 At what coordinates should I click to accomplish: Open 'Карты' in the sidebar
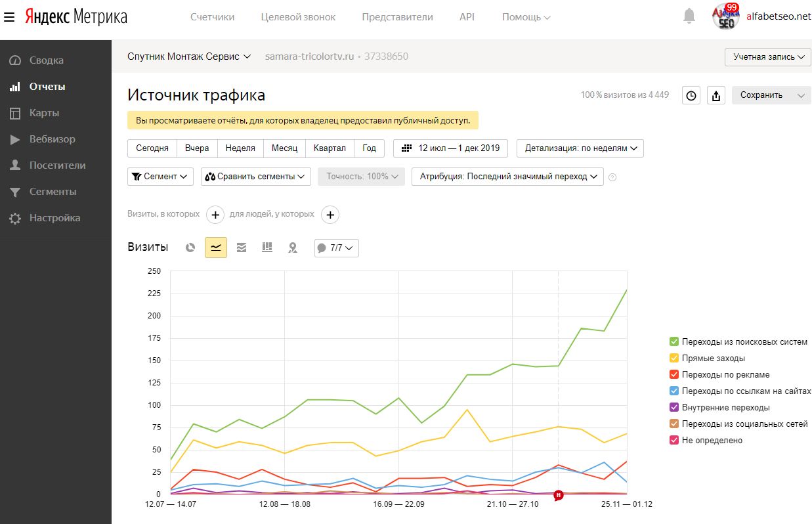44,113
